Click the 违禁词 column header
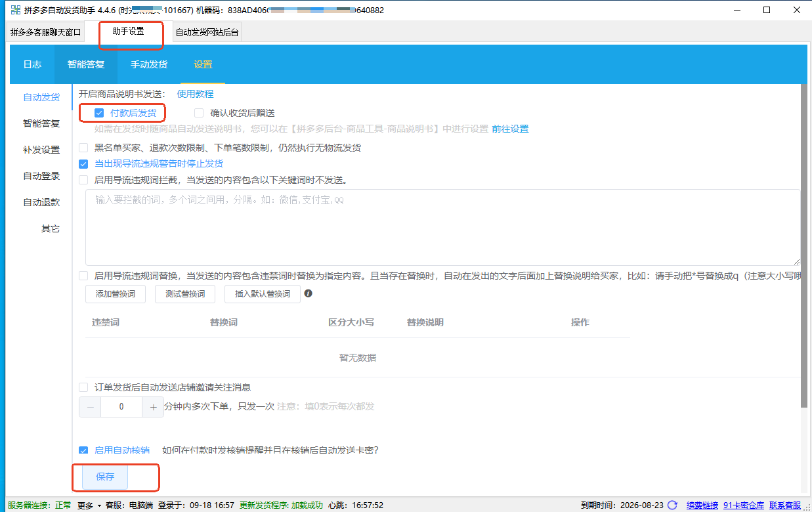This screenshot has height=512, width=812. [106, 322]
